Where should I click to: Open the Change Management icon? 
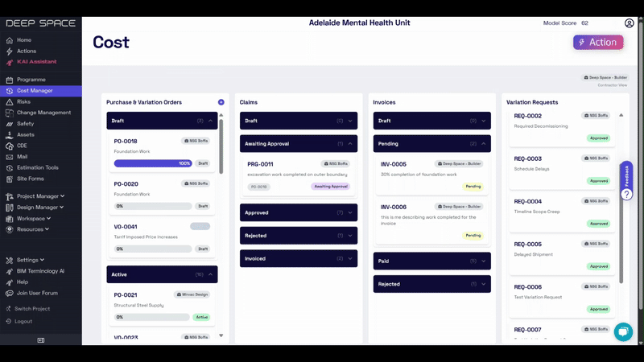point(10,113)
